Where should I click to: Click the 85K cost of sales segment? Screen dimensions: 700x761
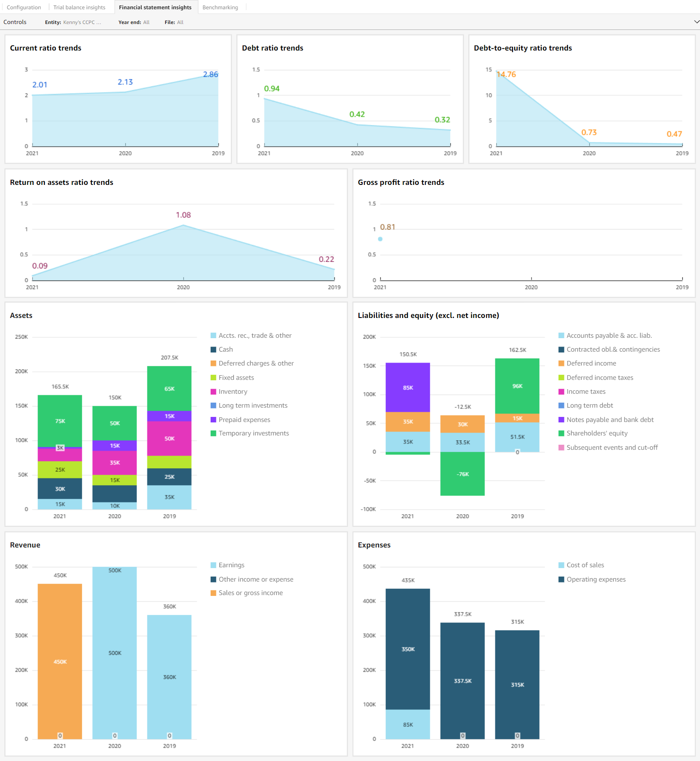tap(408, 724)
